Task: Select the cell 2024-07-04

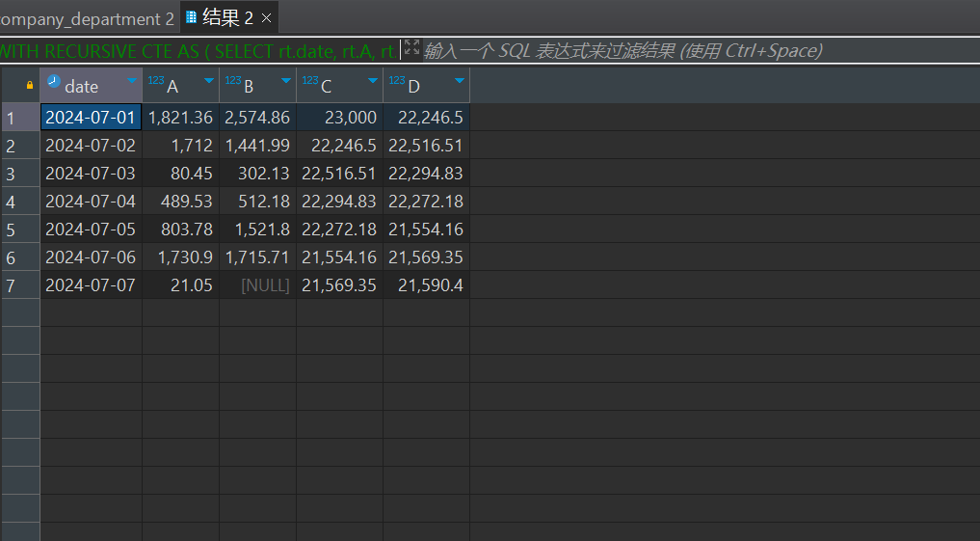Action: (x=92, y=202)
